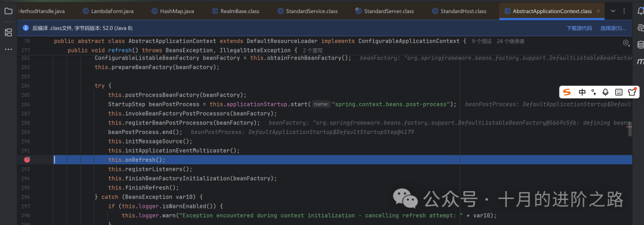
Task: Open the Maven tool window
Action: [x=640, y=61]
